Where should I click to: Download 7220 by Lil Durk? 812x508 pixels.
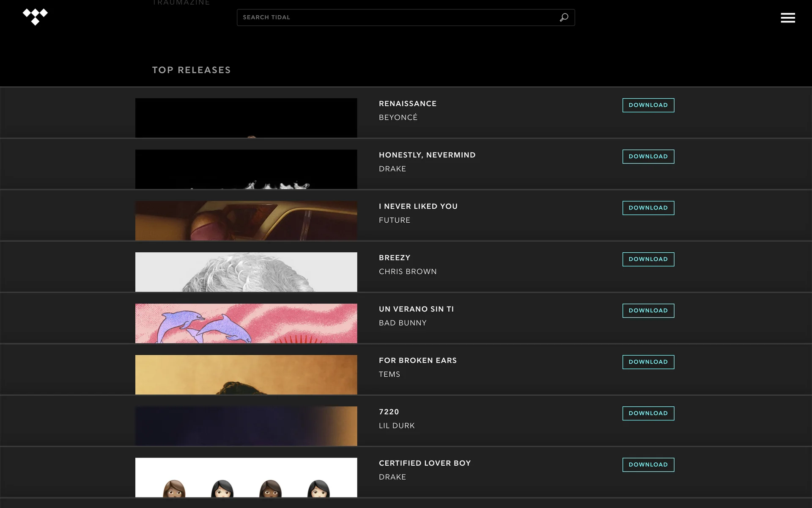(x=648, y=413)
